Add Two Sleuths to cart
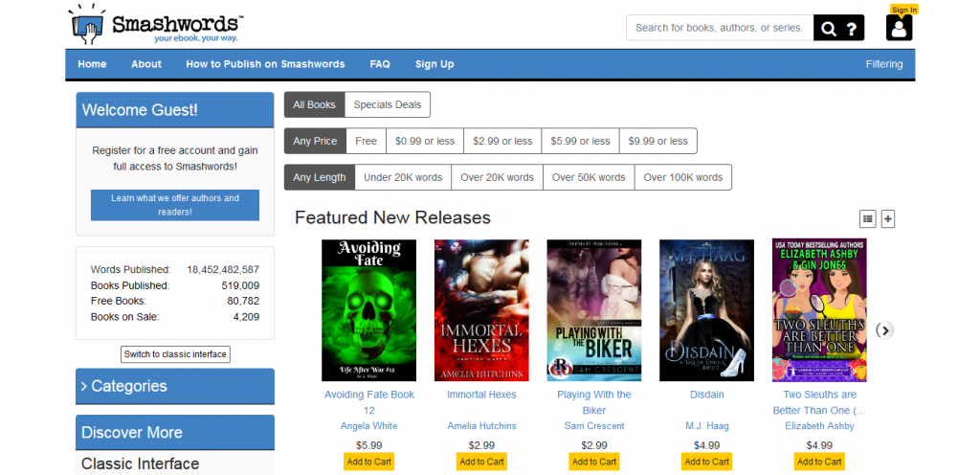This screenshot has height=475, width=980. click(x=819, y=462)
